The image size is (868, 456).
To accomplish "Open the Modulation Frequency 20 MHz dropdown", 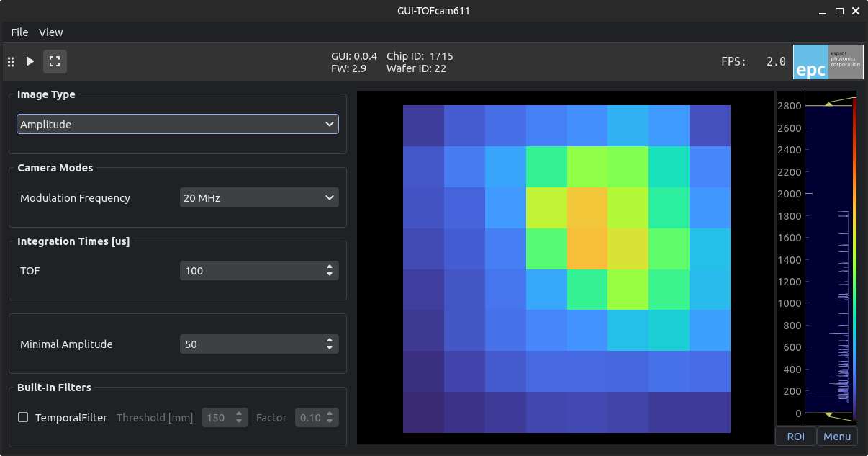I will [x=259, y=198].
